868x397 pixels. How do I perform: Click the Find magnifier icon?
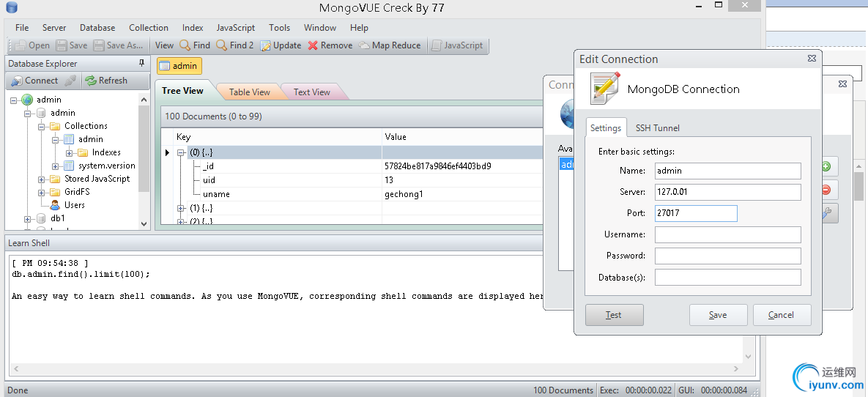(185, 45)
